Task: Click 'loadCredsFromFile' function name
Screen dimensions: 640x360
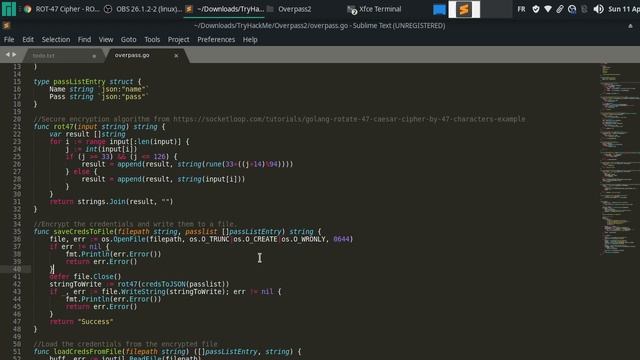Action: (87, 351)
